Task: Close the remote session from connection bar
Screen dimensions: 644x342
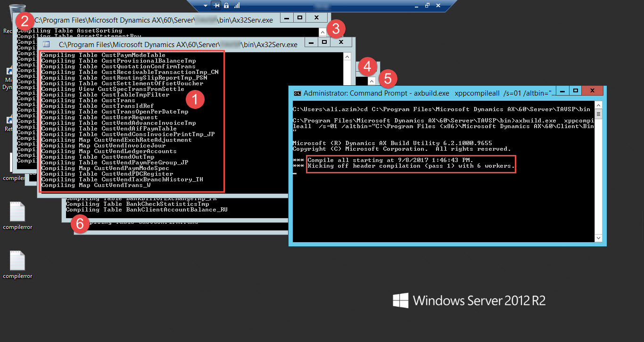Action: 438,5
